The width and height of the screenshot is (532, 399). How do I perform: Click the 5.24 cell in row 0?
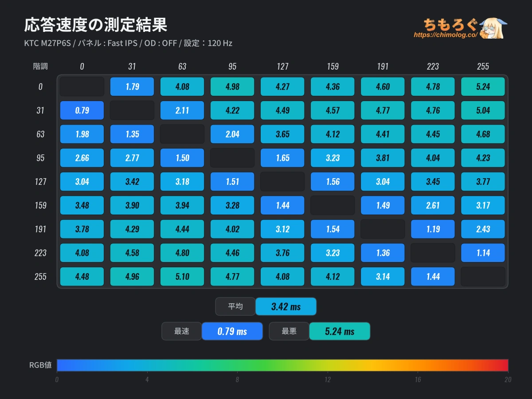[x=483, y=86]
